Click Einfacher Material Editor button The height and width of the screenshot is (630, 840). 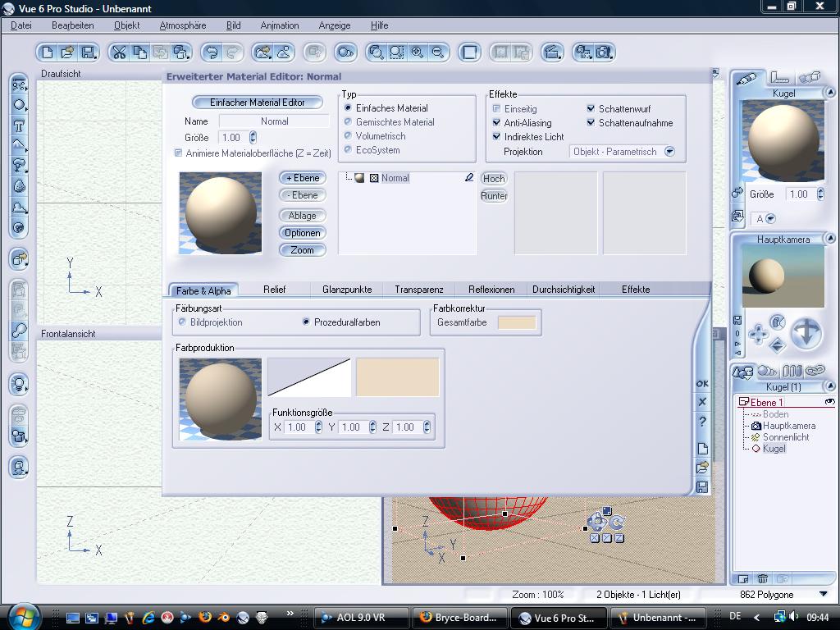pyautogui.click(x=257, y=103)
